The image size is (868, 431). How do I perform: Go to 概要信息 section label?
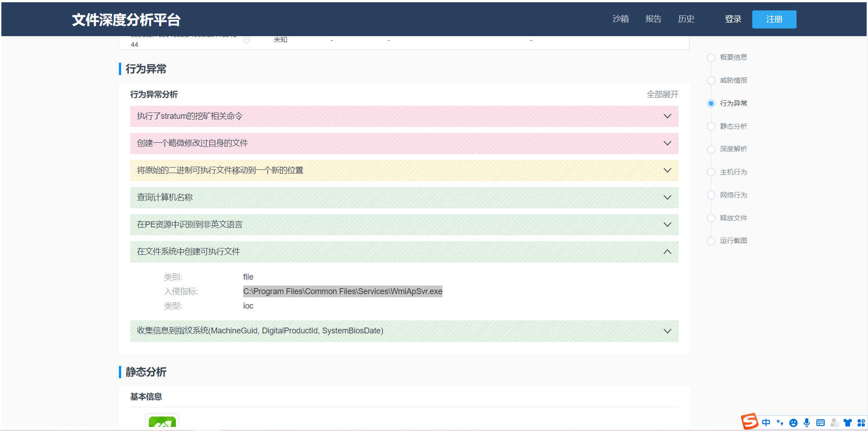734,57
